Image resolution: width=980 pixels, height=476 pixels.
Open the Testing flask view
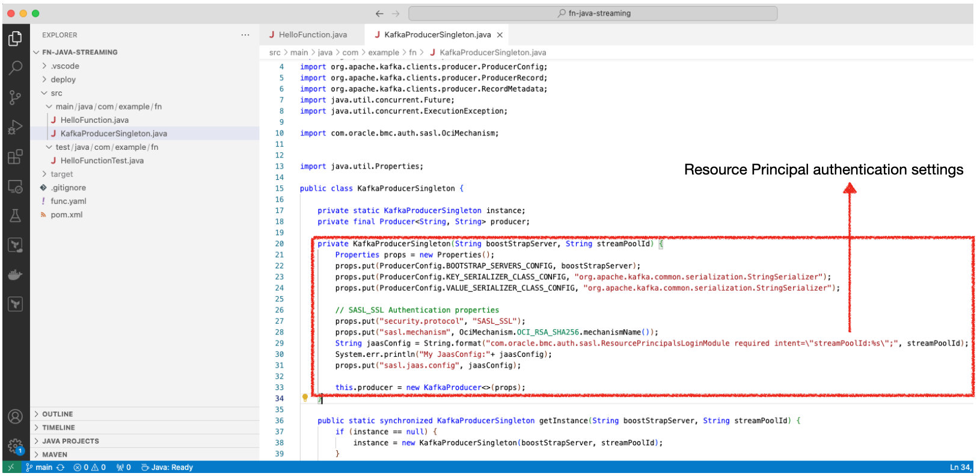click(16, 215)
